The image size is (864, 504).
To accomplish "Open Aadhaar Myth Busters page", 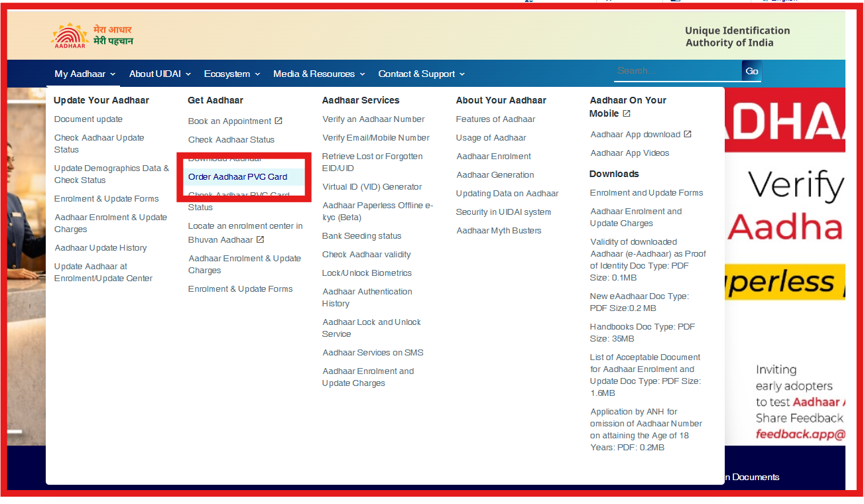I will point(499,231).
